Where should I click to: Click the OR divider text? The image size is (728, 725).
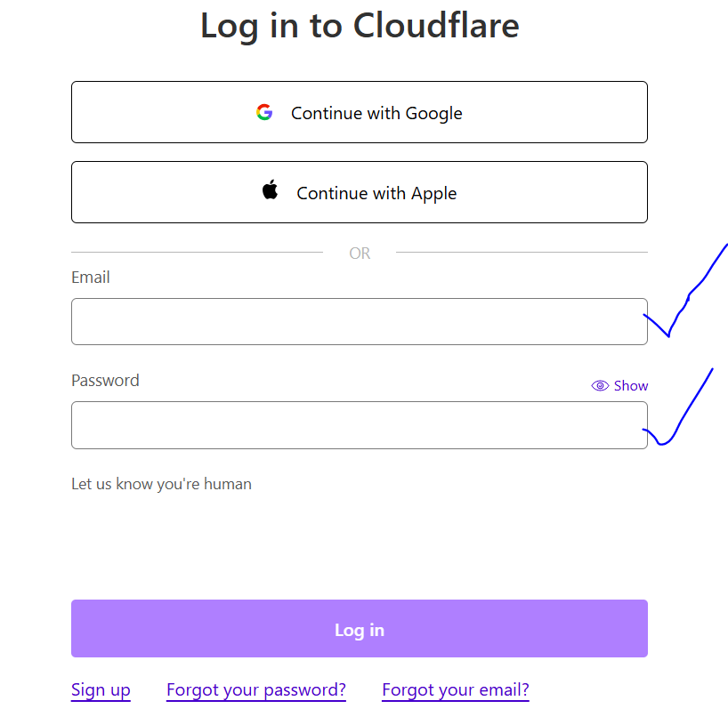(359, 254)
